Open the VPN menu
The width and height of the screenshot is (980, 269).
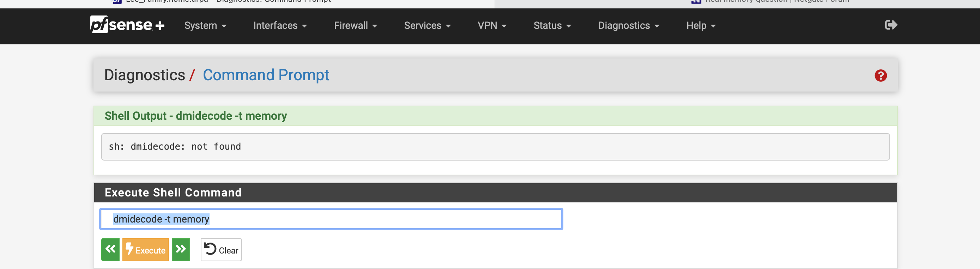(492, 25)
